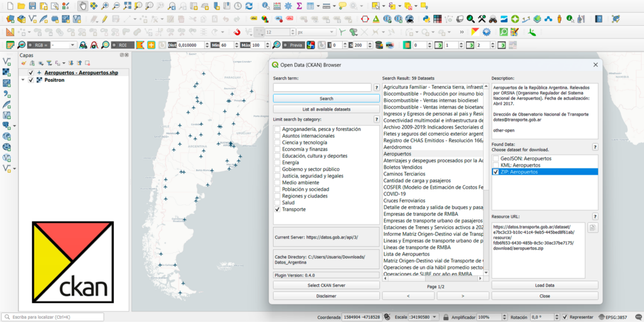This screenshot has height=322, width=644.
Task: Open the temporal controller clock icon
Action: point(238,6)
